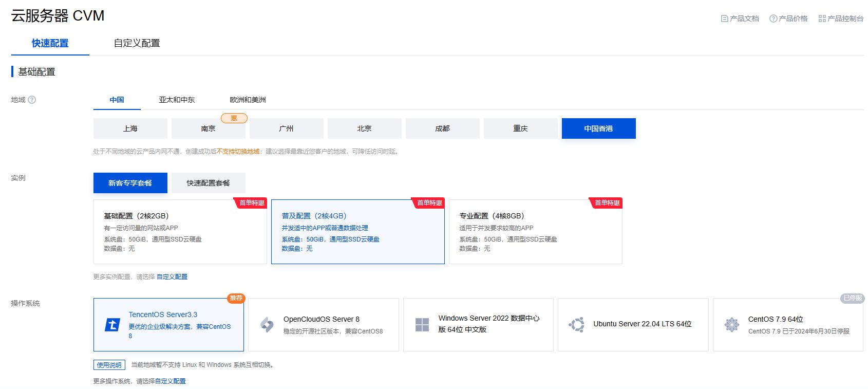Select 基础配置 (2核2GB) instance option
The height and width of the screenshot is (389, 868).
point(180,232)
